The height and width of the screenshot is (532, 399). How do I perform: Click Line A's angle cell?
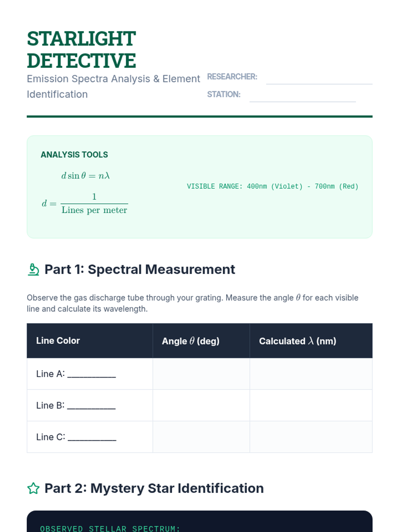[201, 374]
